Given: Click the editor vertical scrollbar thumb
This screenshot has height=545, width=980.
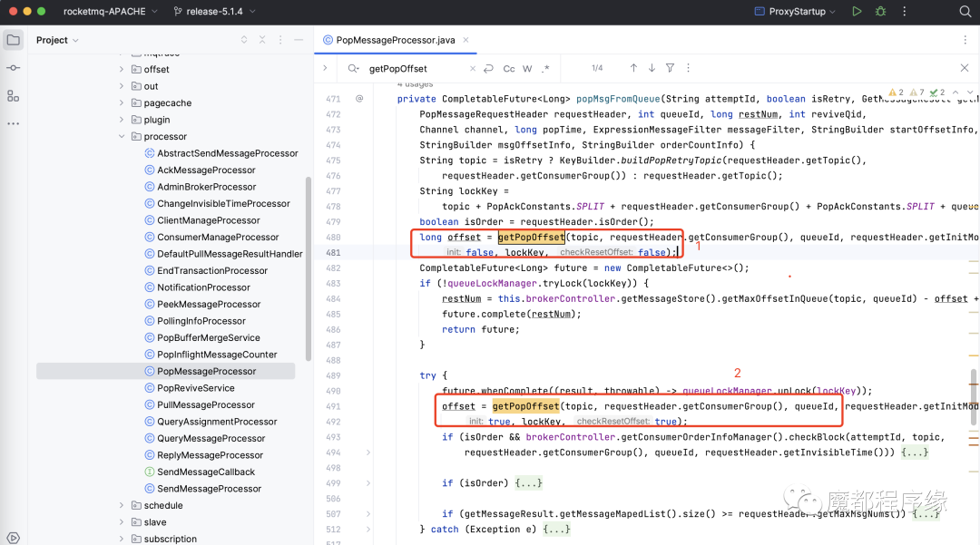Looking at the screenshot, I should click(x=973, y=397).
